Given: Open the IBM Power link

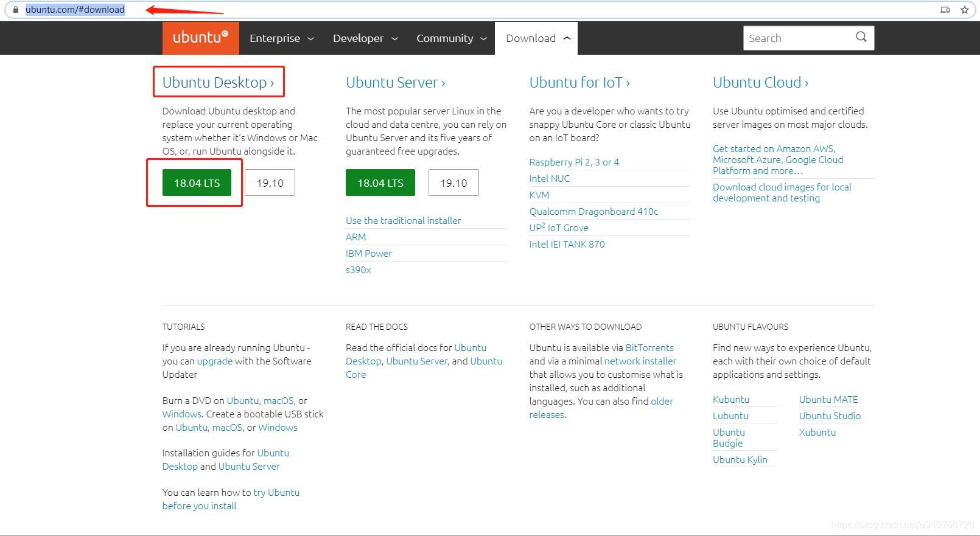Looking at the screenshot, I should pos(369,253).
